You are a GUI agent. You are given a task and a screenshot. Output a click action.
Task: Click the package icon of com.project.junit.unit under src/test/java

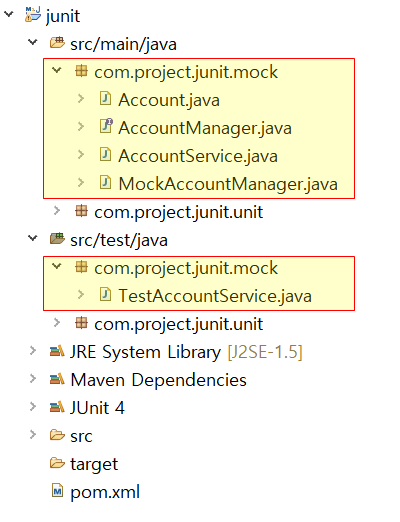click(81, 323)
